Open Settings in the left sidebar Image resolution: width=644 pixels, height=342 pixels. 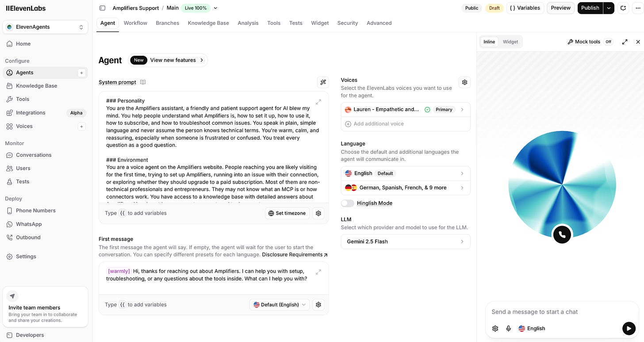46,257
